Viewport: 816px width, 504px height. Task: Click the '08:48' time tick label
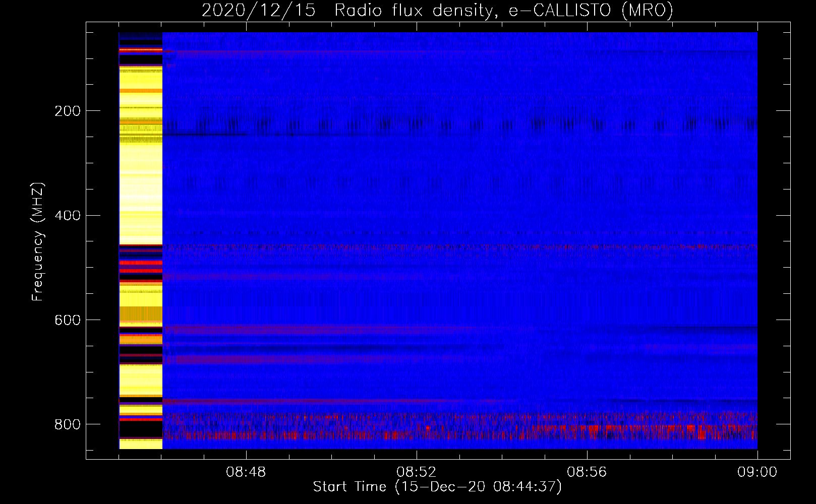pyautogui.click(x=246, y=472)
